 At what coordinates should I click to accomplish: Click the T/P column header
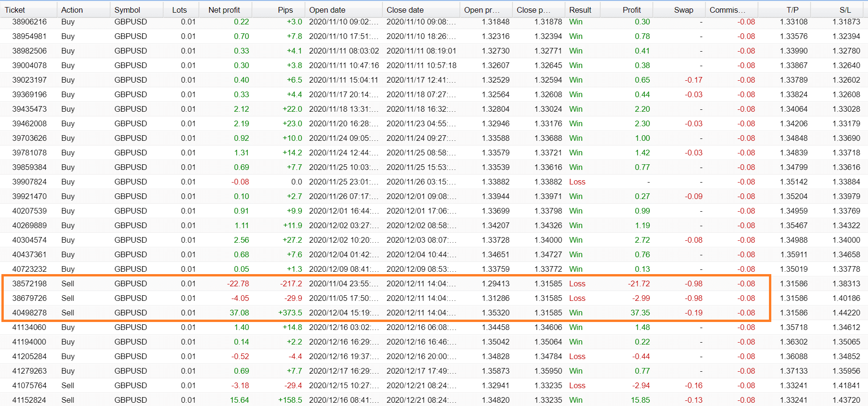click(792, 10)
